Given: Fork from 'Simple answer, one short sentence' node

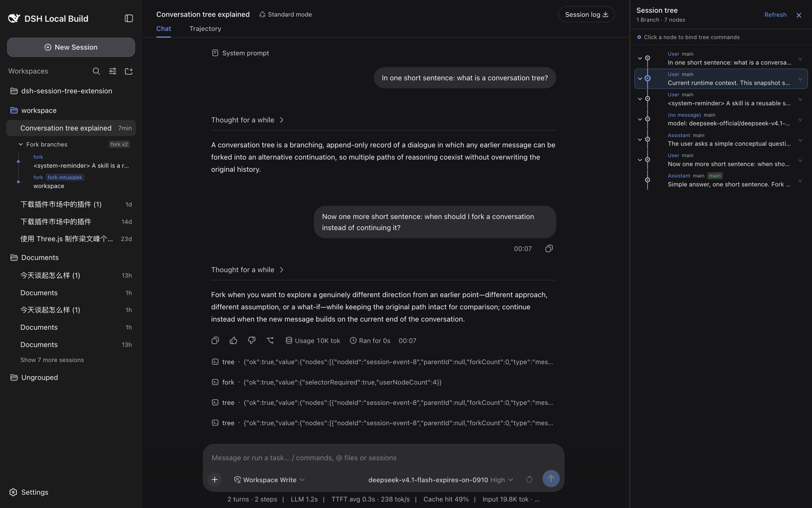Looking at the screenshot, I should coord(800,181).
